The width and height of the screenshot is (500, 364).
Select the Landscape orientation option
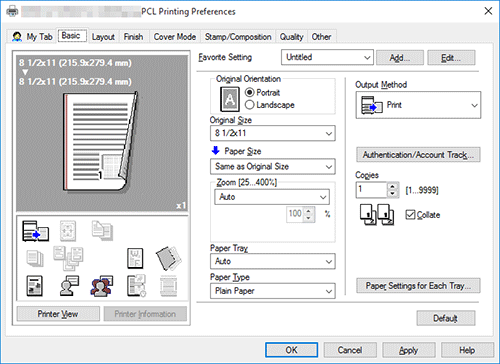270,105
